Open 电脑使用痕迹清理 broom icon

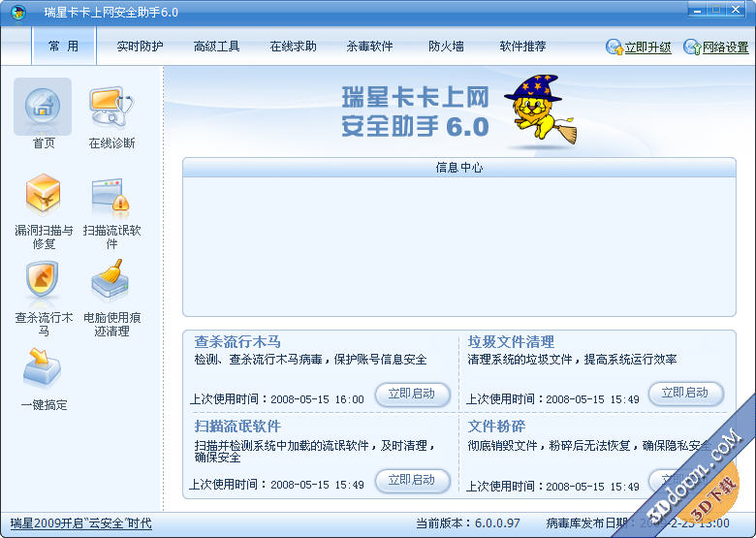pyautogui.click(x=110, y=279)
